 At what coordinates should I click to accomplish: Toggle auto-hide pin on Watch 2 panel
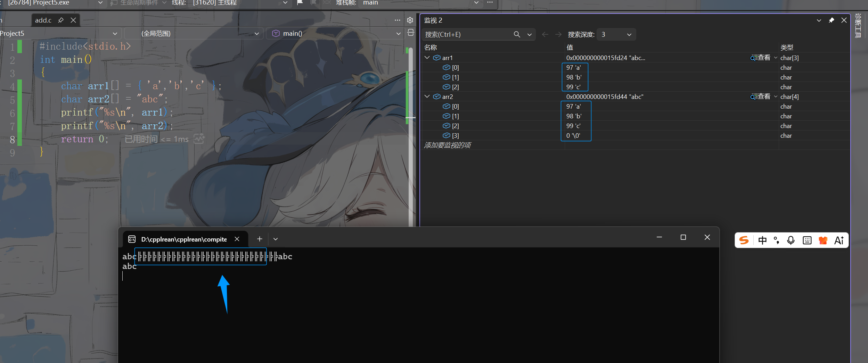point(832,20)
